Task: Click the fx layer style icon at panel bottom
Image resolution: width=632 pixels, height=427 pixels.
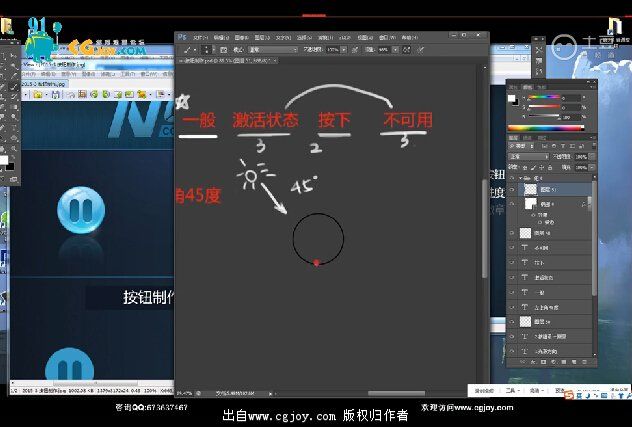Action: (533, 362)
